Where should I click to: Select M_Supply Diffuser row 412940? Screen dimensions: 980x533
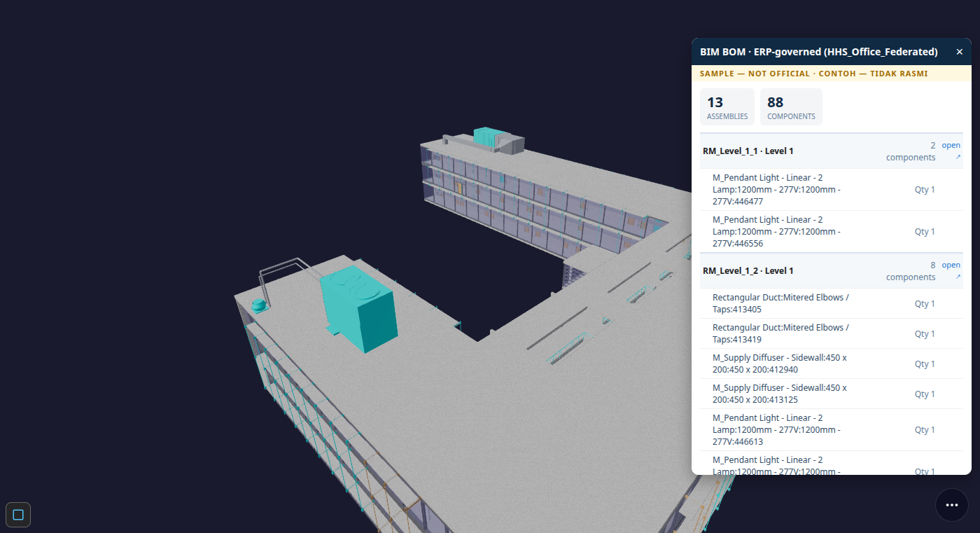click(832, 364)
